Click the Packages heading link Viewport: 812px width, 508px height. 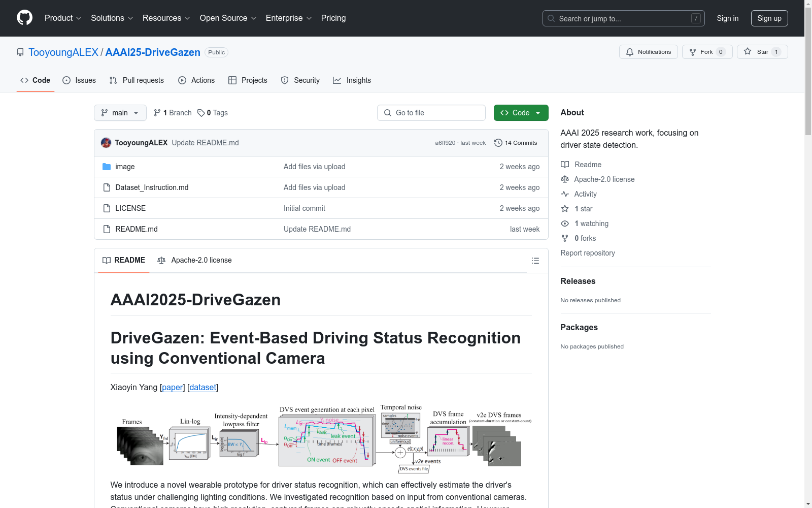pyautogui.click(x=579, y=327)
